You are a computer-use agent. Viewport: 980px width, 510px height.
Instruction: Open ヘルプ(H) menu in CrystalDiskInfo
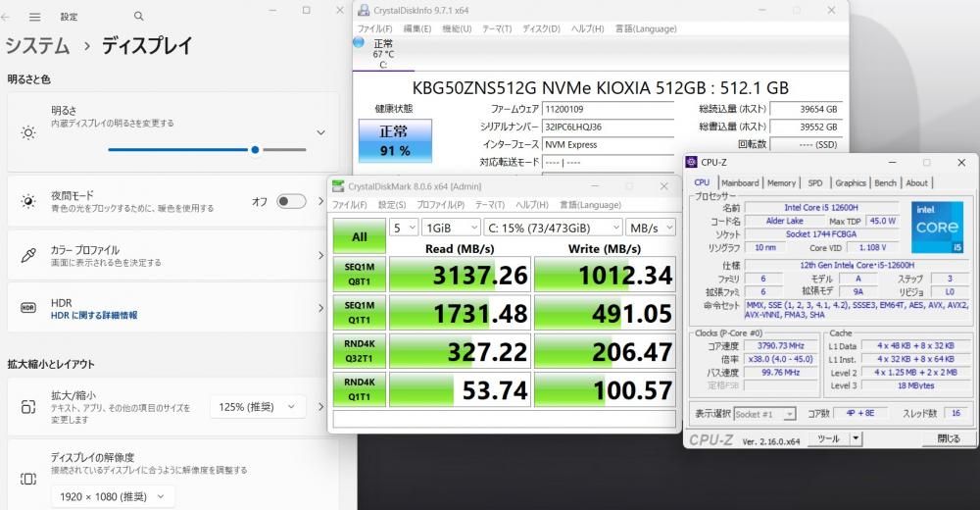coord(587,28)
